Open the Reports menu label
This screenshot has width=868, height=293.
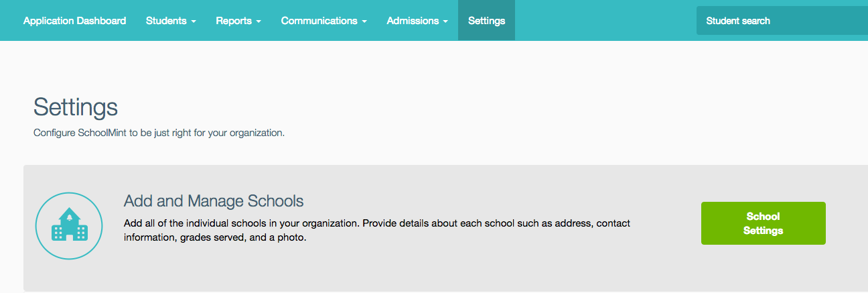233,21
